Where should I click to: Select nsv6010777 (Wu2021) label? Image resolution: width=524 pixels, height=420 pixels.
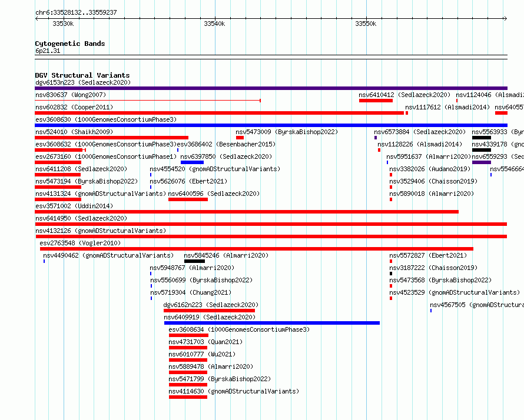(x=202, y=354)
